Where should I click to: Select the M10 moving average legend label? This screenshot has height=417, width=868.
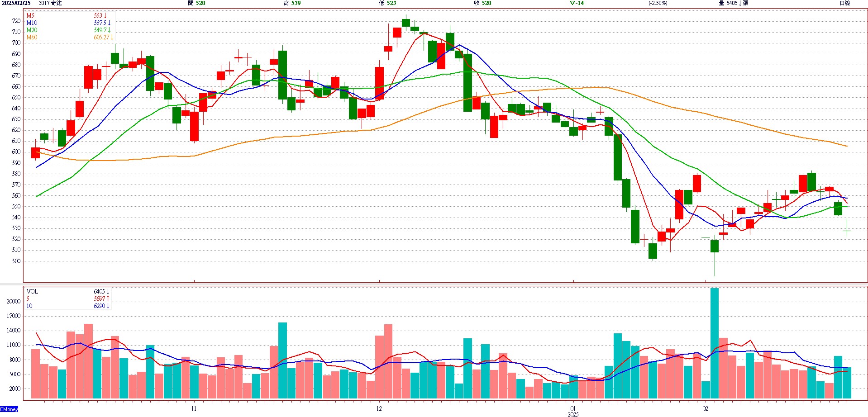point(32,23)
